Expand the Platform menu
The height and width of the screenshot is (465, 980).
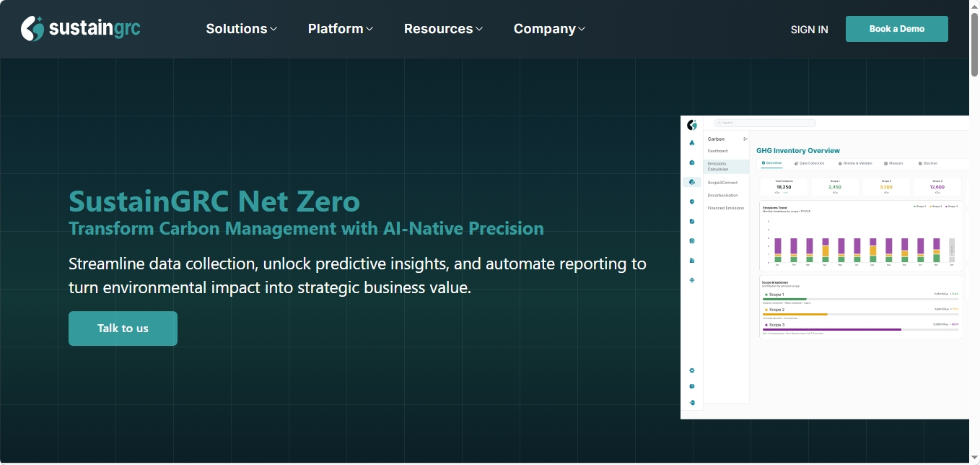(x=341, y=29)
